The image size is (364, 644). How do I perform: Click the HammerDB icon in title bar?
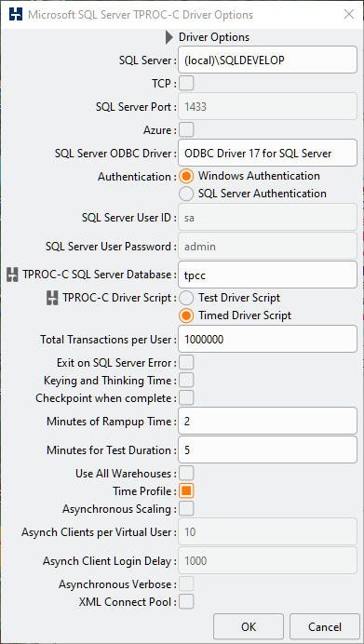(x=16, y=15)
